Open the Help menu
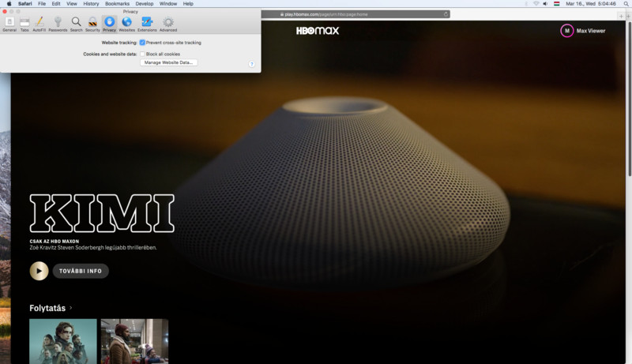The width and height of the screenshot is (632, 364). pos(188,4)
